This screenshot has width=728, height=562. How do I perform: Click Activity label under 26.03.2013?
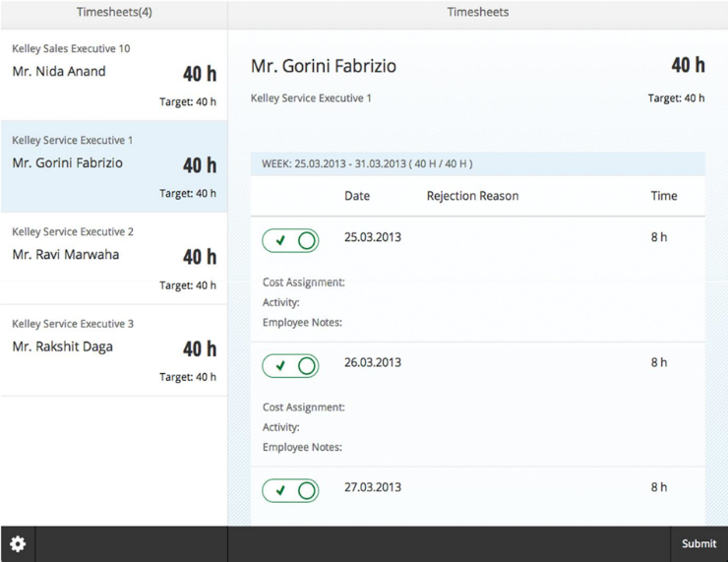click(x=281, y=427)
